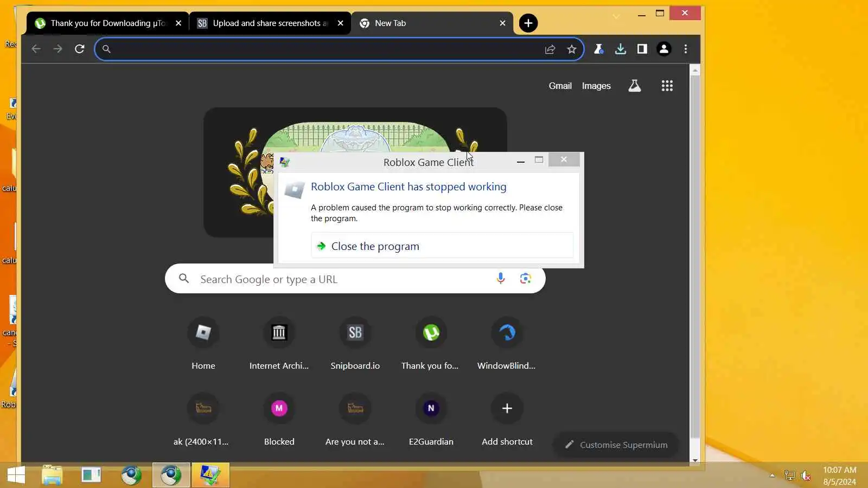Open the taskbar clock showing 10:07 AM
The width and height of the screenshot is (868, 488).
click(840, 476)
